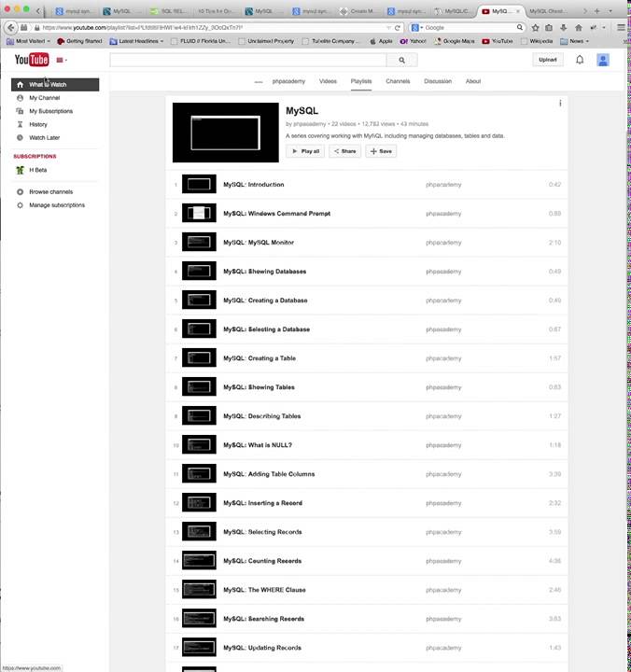This screenshot has width=631, height=672.
Task: Click Manage subscriptions link
Action: 57,204
